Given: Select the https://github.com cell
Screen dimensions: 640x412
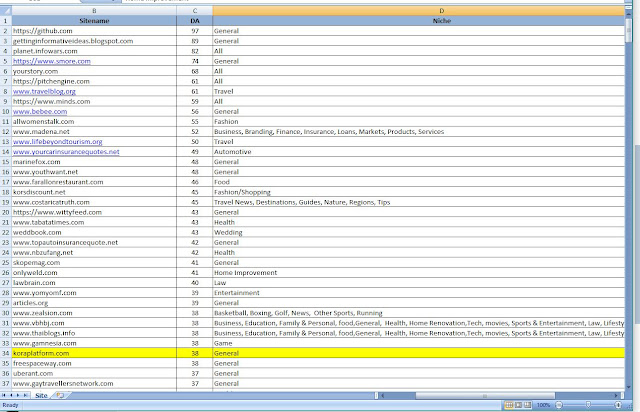Looking at the screenshot, I should pos(94,31).
